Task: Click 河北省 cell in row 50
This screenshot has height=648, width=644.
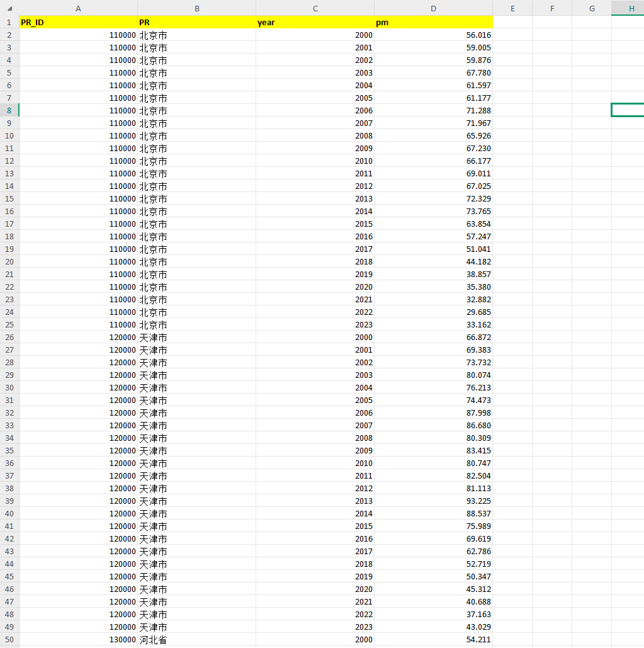Action: [x=196, y=640]
